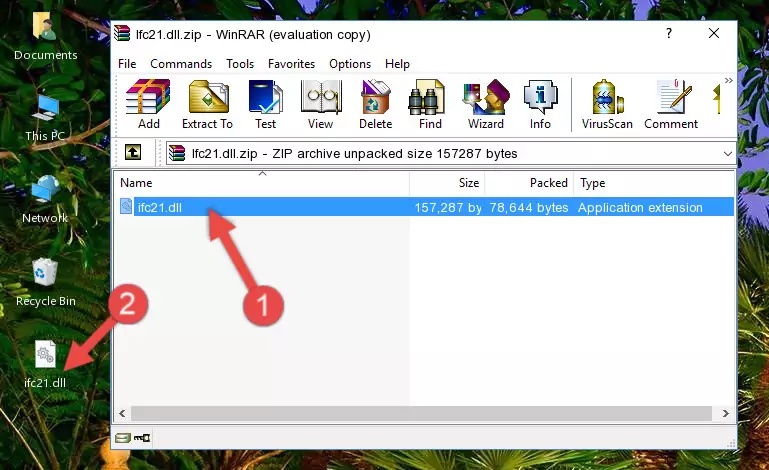Image resolution: width=769 pixels, height=470 pixels.
Task: Click the Extract To toolbar icon
Action: point(207,104)
